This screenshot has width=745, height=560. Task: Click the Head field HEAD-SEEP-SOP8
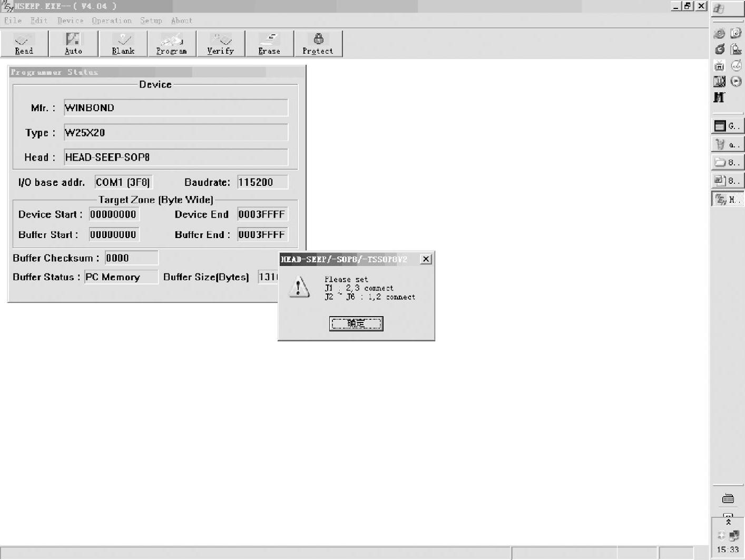[x=176, y=157]
